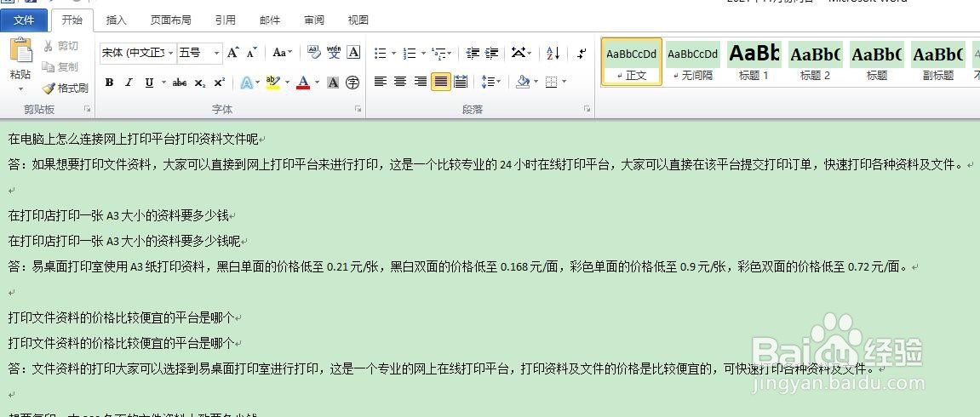
Task: Apply character border (boxed A)
Action: 353,53
